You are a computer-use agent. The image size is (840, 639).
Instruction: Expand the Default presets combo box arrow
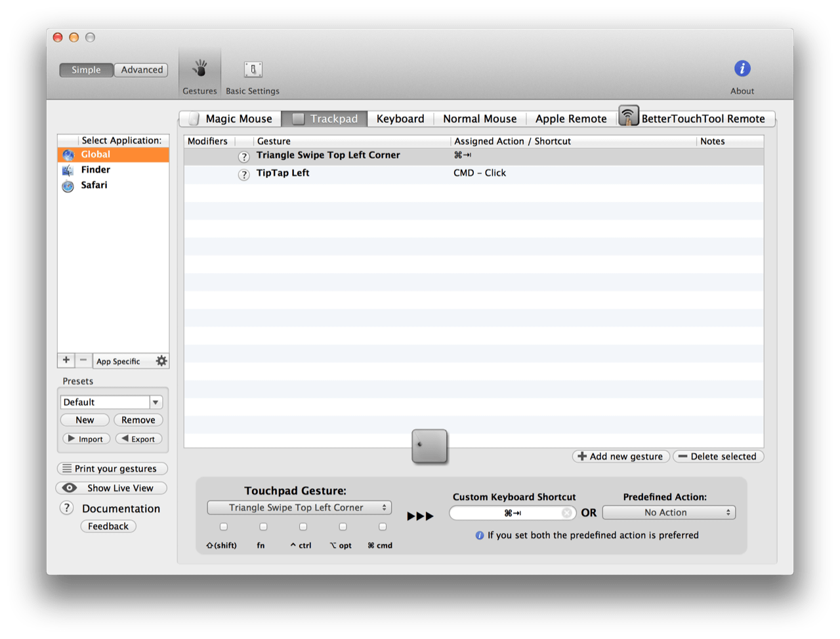(156, 402)
